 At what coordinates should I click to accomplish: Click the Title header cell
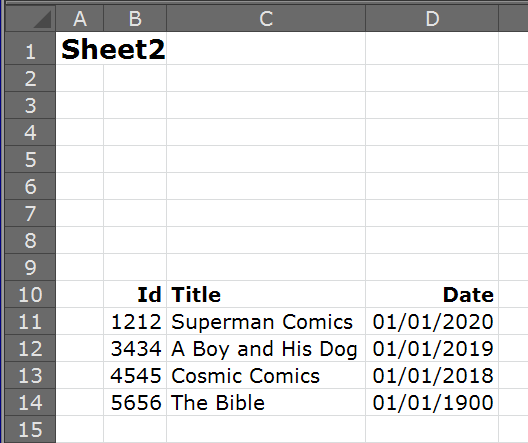(x=266, y=294)
